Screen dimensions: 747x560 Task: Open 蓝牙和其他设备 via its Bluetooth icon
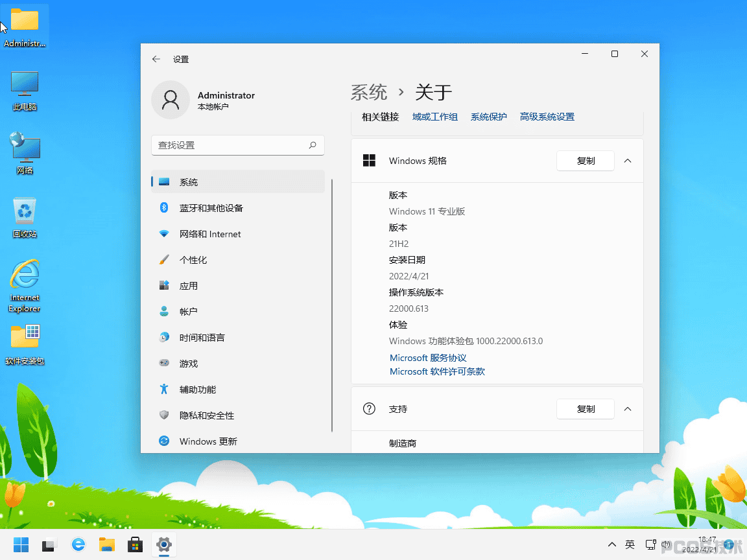pos(164,207)
